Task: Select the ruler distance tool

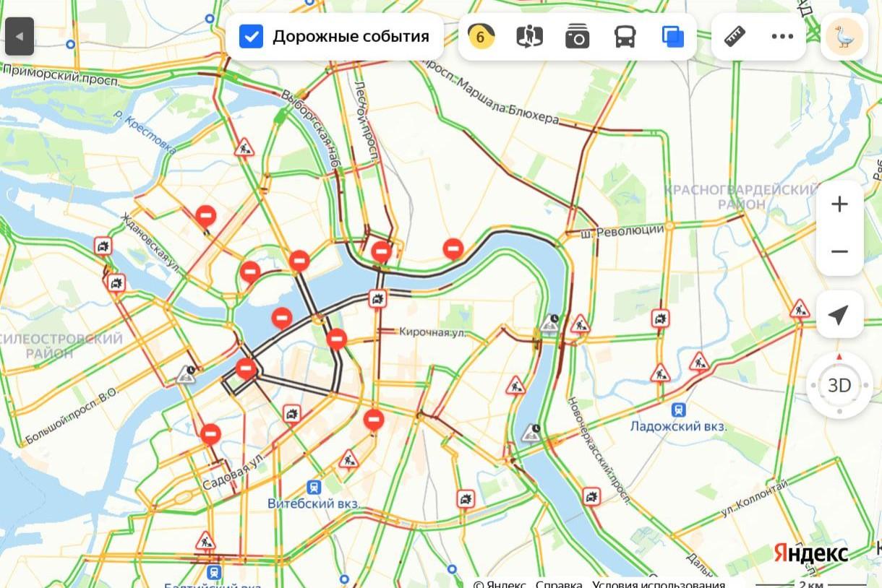Action: [735, 36]
